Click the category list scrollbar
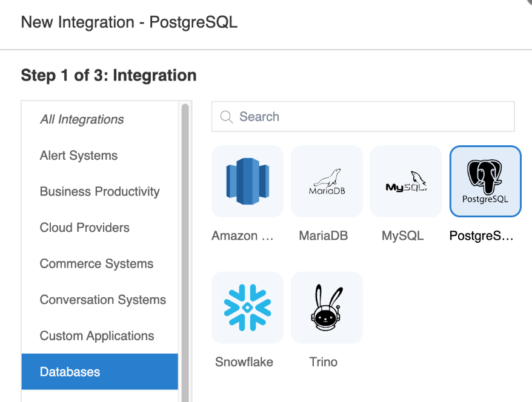The height and width of the screenshot is (402, 532). click(185, 252)
